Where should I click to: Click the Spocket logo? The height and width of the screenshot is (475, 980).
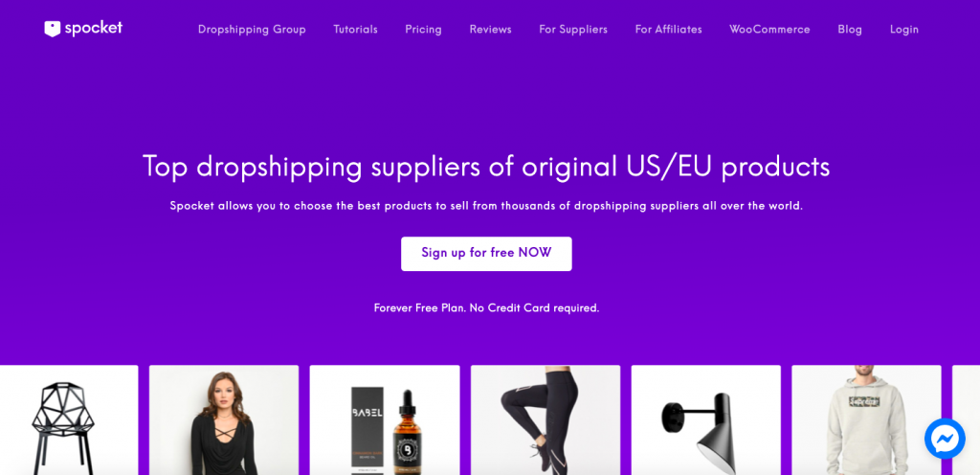pyautogui.click(x=83, y=29)
